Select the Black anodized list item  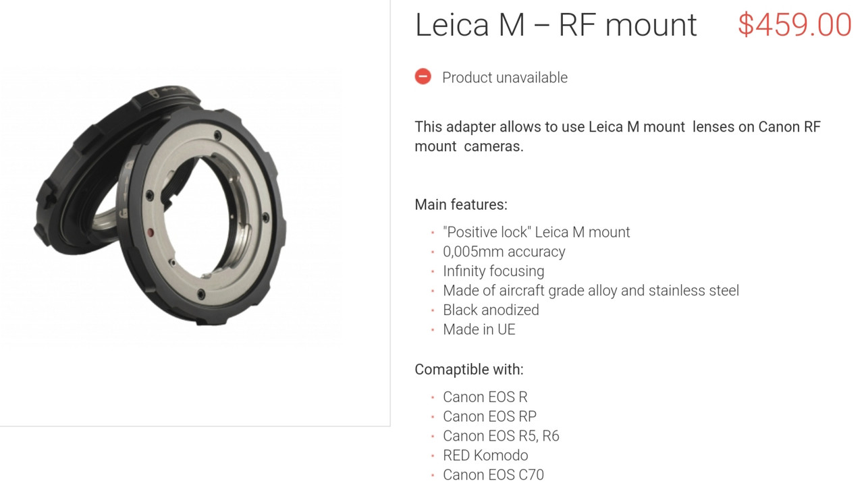491,310
